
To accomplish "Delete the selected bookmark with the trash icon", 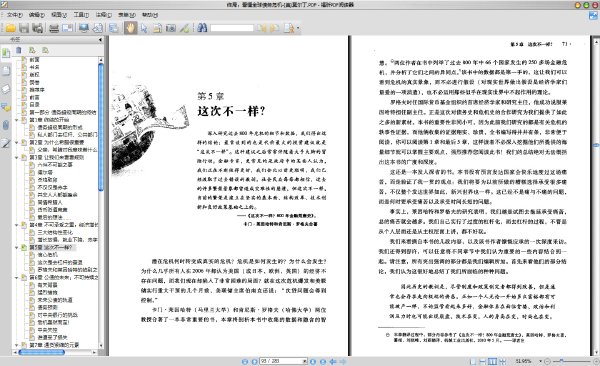I will tap(19, 50).
